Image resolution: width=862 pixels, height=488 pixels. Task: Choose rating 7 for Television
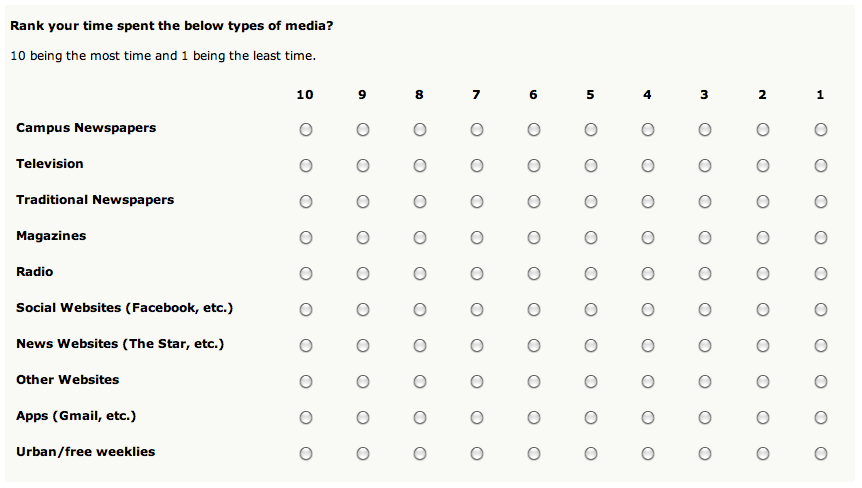point(477,166)
